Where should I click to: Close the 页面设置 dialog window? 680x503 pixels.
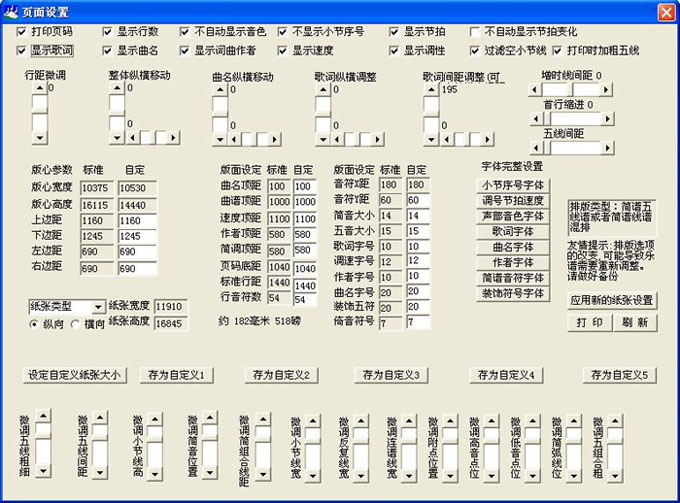tap(665, 11)
